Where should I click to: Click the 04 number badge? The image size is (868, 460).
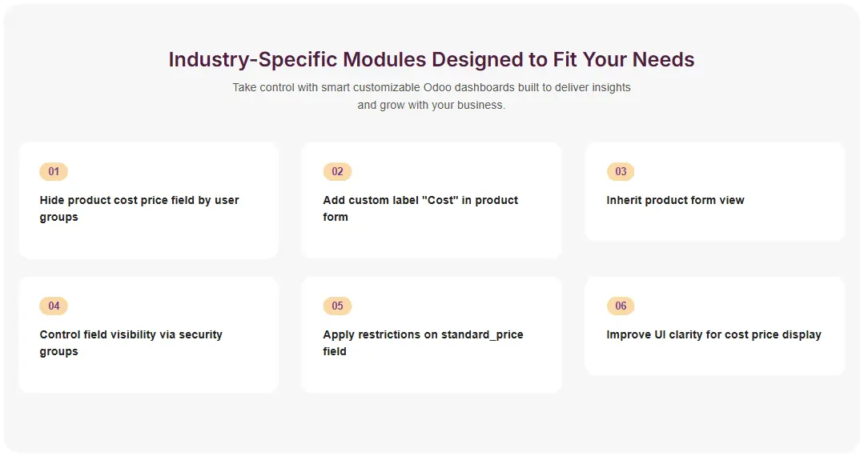[x=54, y=306]
